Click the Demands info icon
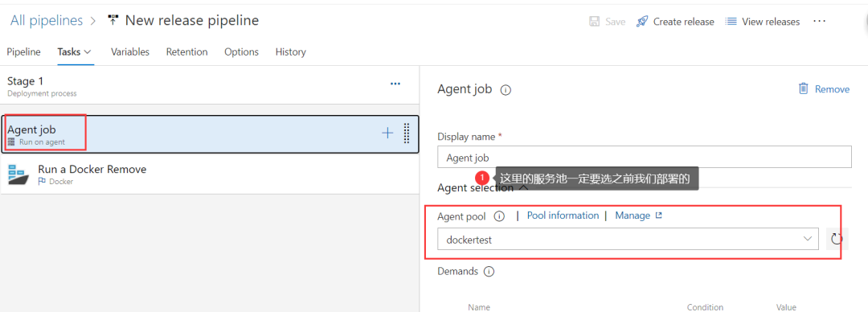Viewport: 868px width, 312px height. coord(489,272)
